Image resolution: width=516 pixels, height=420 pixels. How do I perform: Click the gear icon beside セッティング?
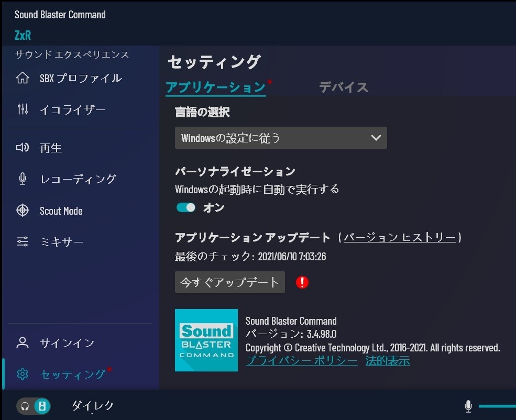pyautogui.click(x=23, y=374)
